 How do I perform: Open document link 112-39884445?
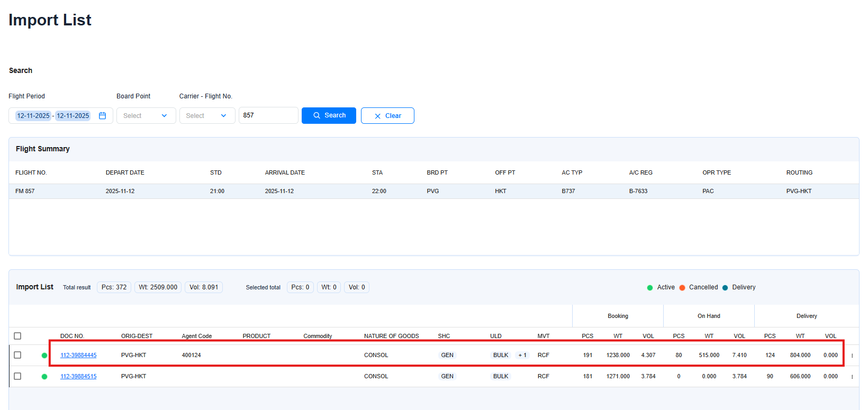pos(78,356)
